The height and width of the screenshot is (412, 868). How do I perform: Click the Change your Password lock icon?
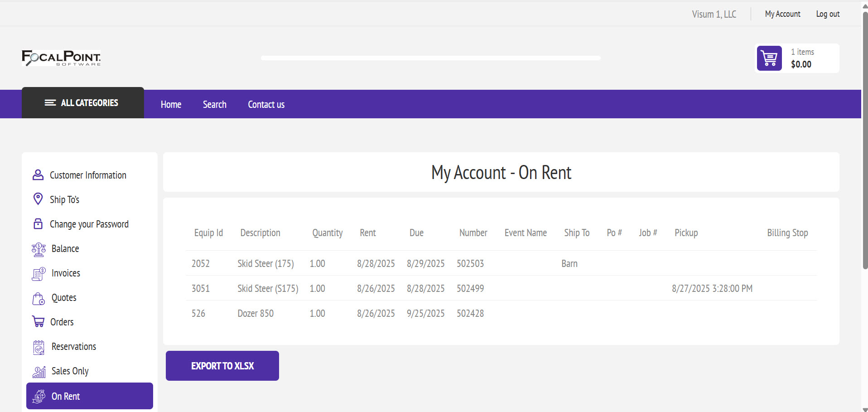(x=38, y=224)
